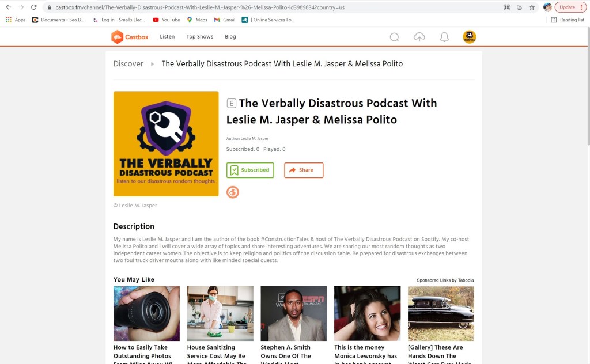Viewport: 590px width, 364px height.
Task: Open the user profile avatar
Action: [469, 37]
